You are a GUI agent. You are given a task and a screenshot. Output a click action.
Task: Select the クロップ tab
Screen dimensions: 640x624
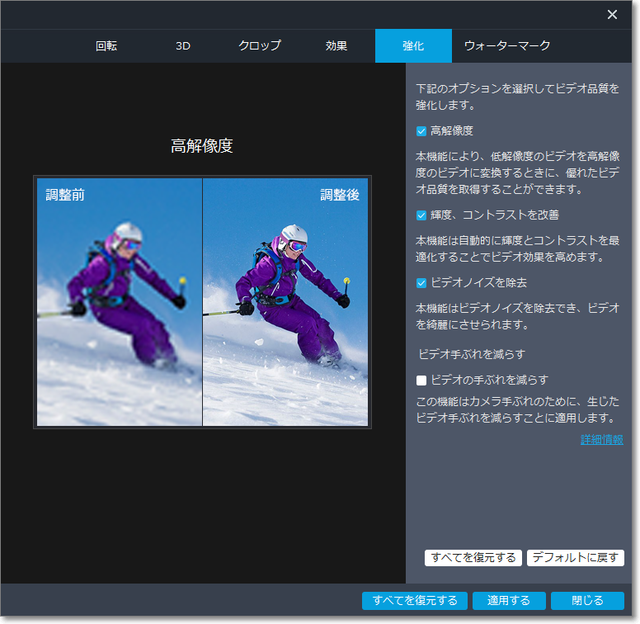tap(259, 46)
